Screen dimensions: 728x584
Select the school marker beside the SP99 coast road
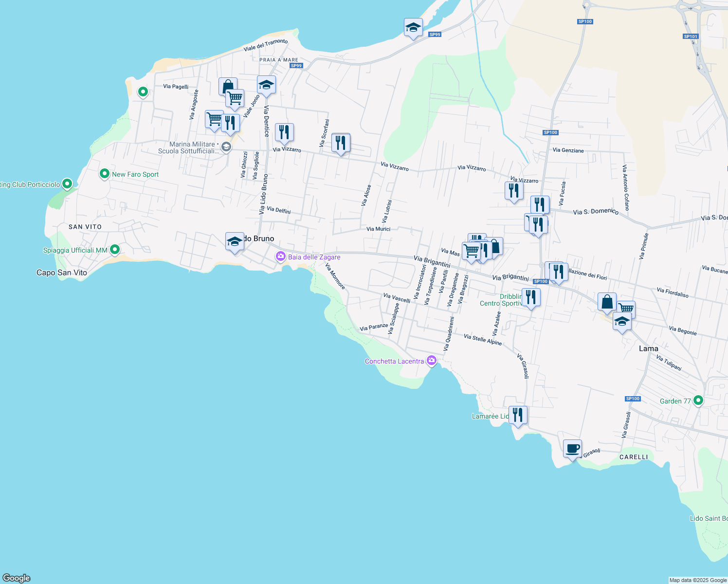[x=413, y=28]
